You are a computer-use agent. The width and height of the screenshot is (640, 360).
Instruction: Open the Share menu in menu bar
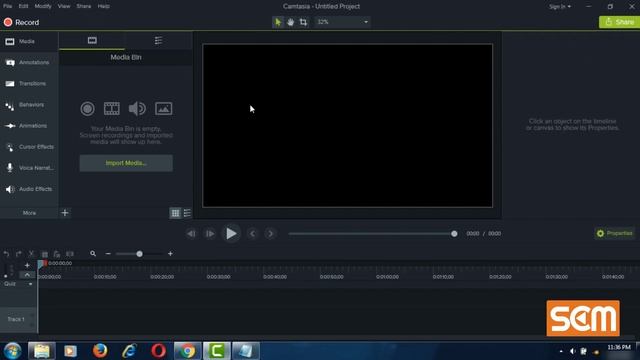coord(84,6)
